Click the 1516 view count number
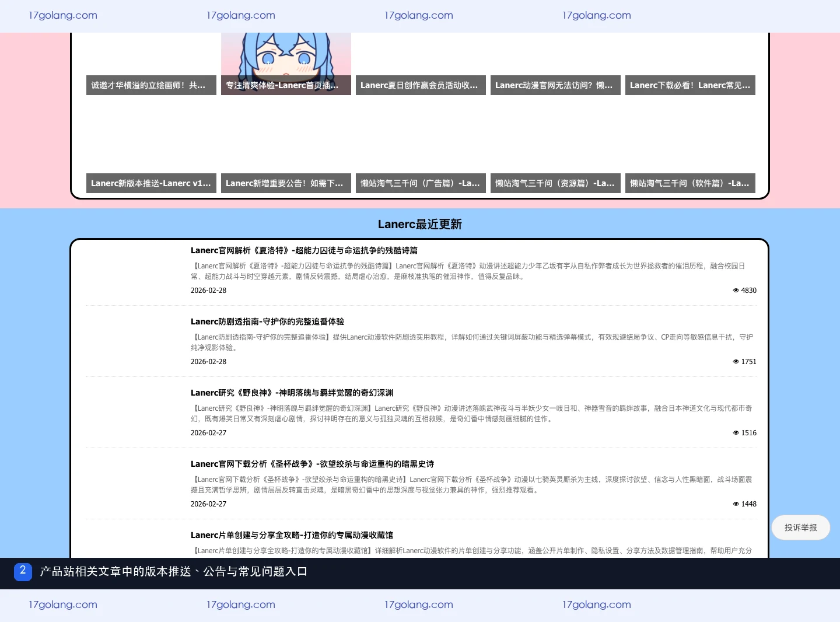The image size is (840, 622). (x=749, y=433)
